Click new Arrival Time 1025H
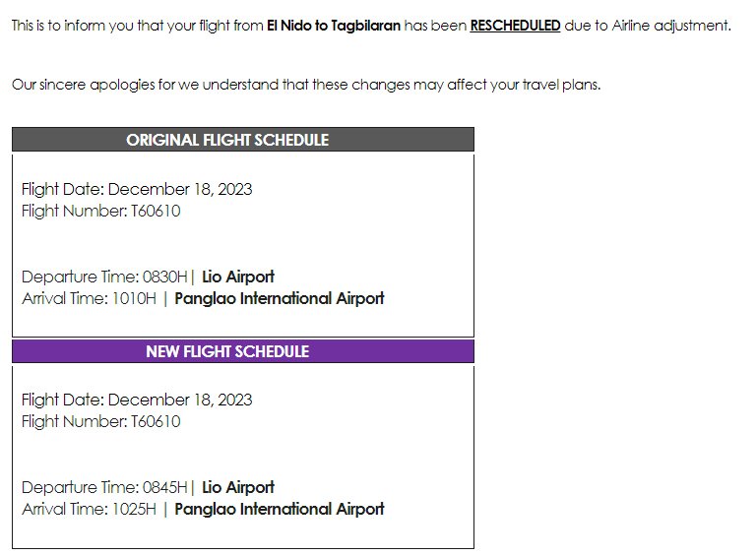 (90, 510)
